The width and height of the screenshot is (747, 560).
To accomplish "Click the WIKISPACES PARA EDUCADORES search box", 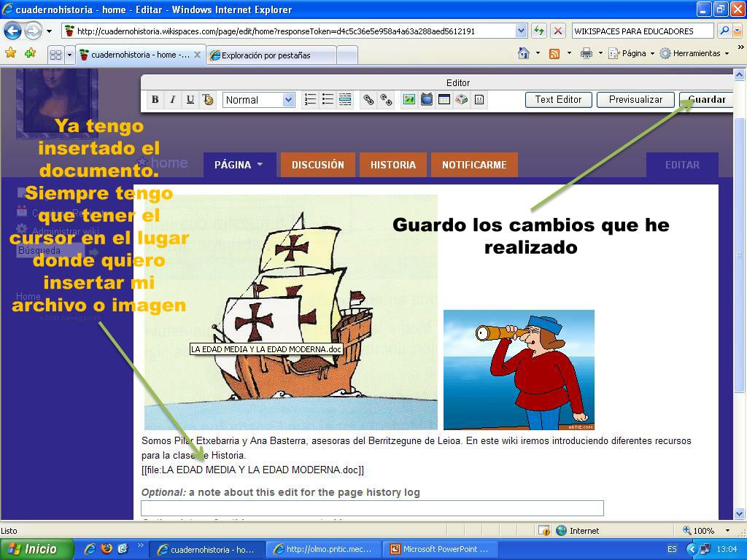I will [642, 31].
